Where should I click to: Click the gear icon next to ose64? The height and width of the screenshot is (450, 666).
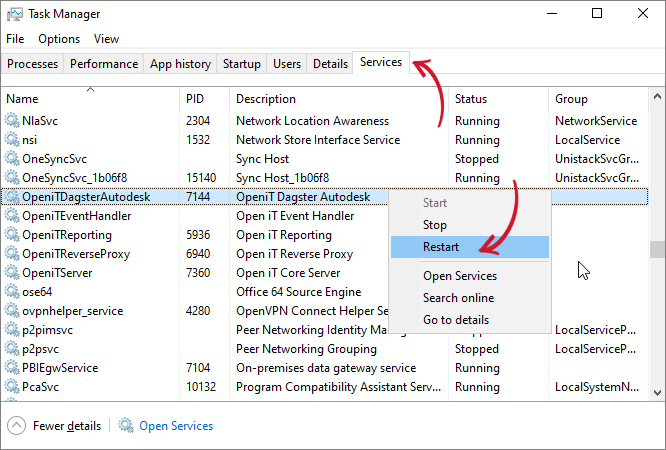point(12,292)
